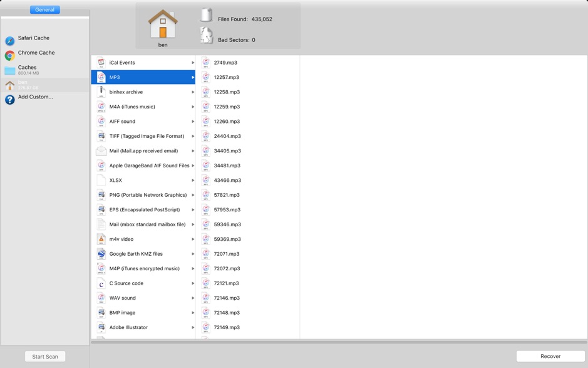Screen dimensions: 588x368
Task: Expand the WAV sound arrow
Action: (193, 298)
